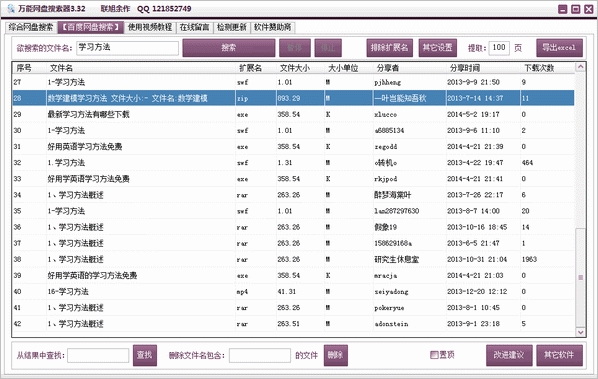Open the 使用视频教程 tab
This screenshot has height=379, width=598.
tap(150, 27)
